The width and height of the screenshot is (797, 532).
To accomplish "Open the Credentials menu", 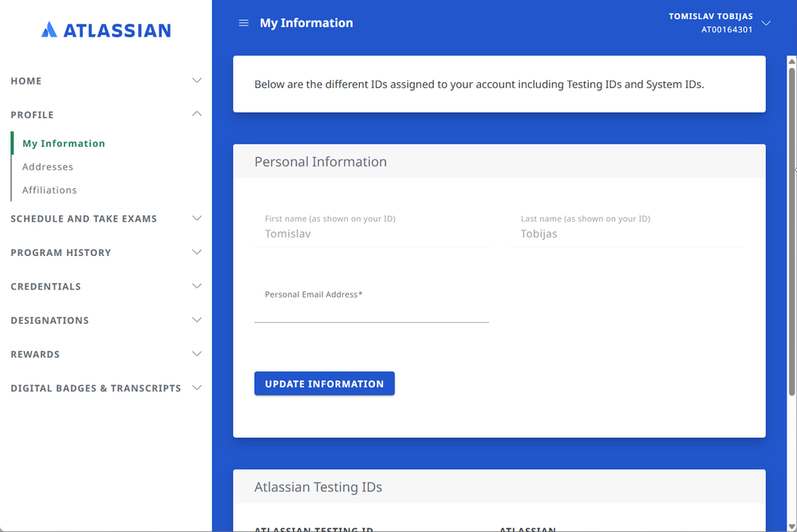I will [x=45, y=286].
